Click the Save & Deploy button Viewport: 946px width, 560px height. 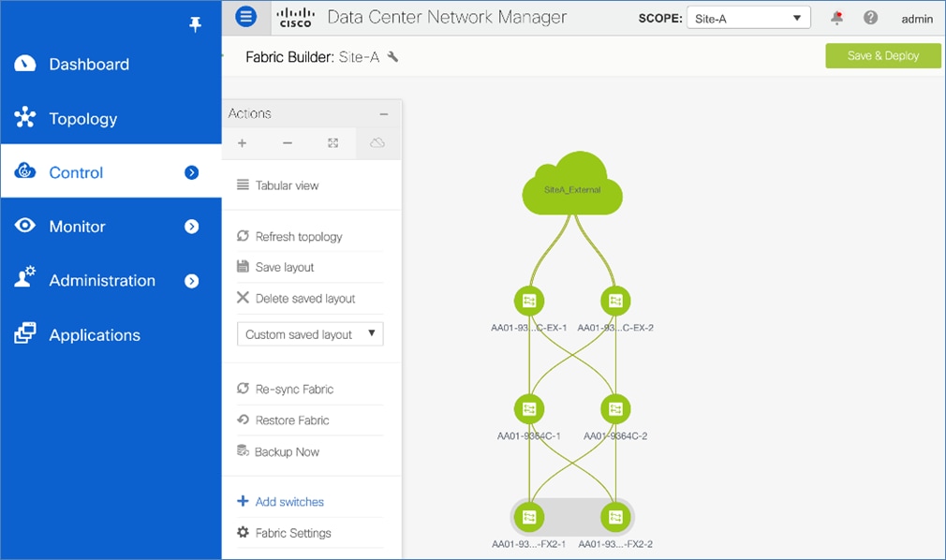pos(882,55)
